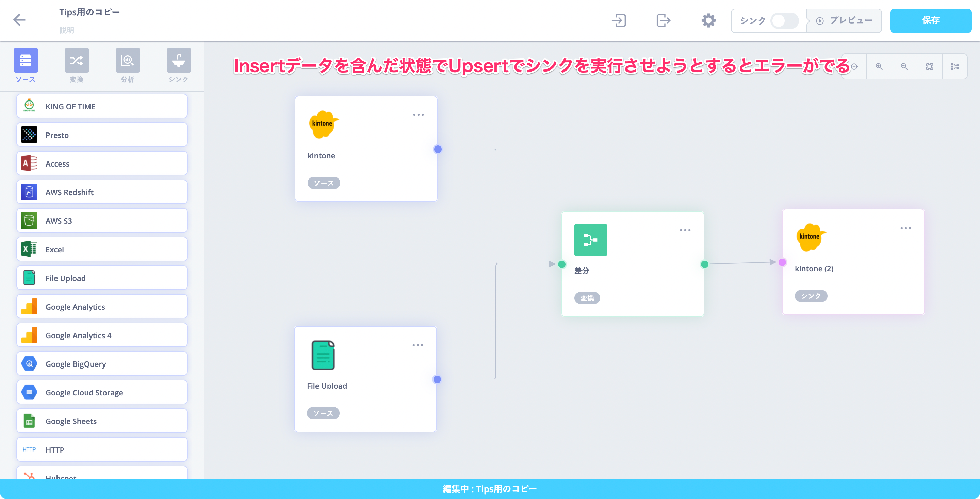
Task: Click the 差分 node input port
Action: [561, 264]
